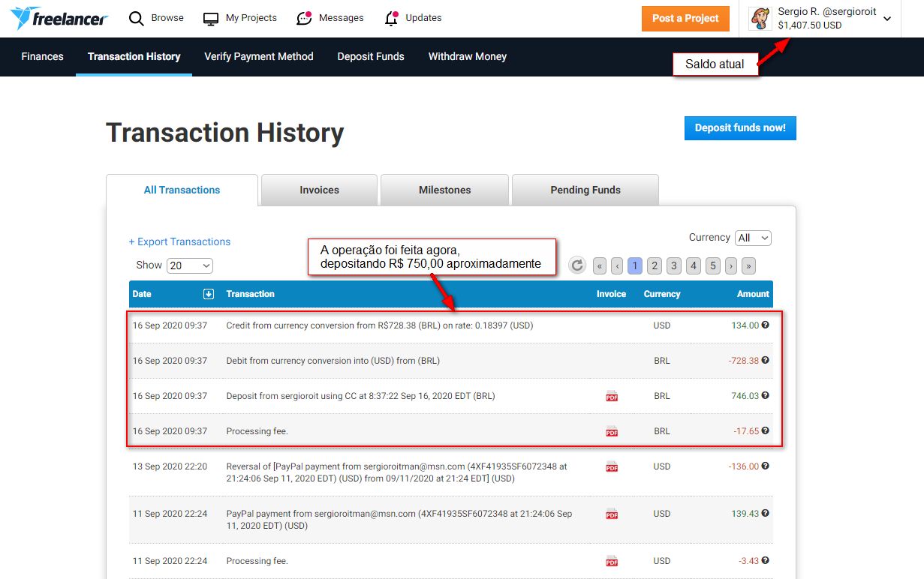Click the $1,407.50 USD balance
The image size is (924, 579).
(810, 25)
